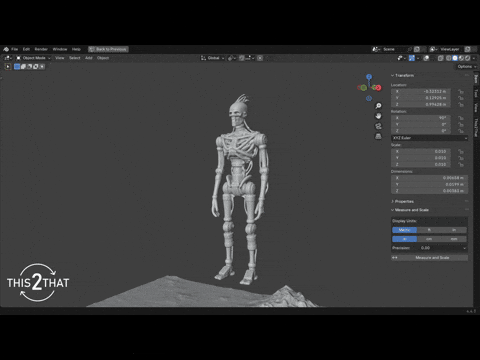Choose the set-new selection mode icon
This screenshot has height=360, width=480.
[17, 67]
